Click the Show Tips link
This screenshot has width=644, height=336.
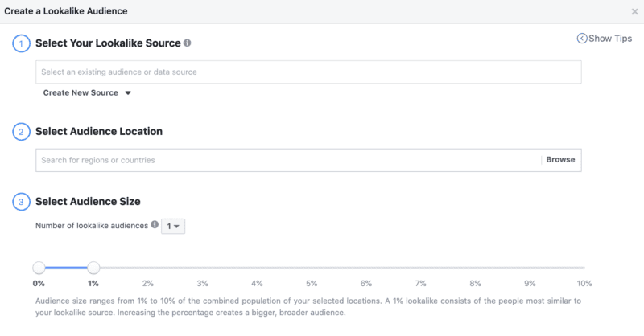pyautogui.click(x=610, y=39)
